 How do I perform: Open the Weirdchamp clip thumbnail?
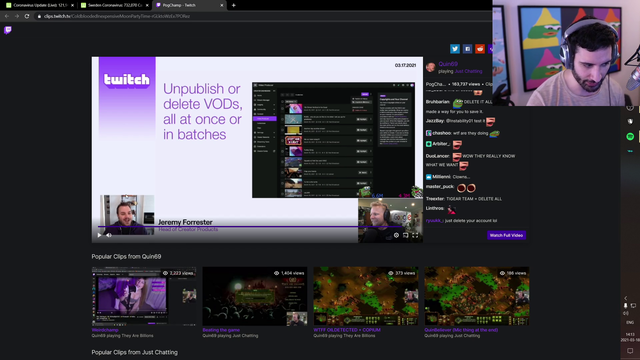[144, 296]
